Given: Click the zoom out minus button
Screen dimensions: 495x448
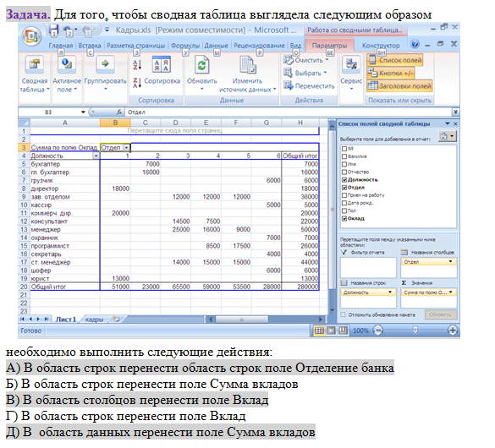Looking at the screenshot, I should (377, 331).
